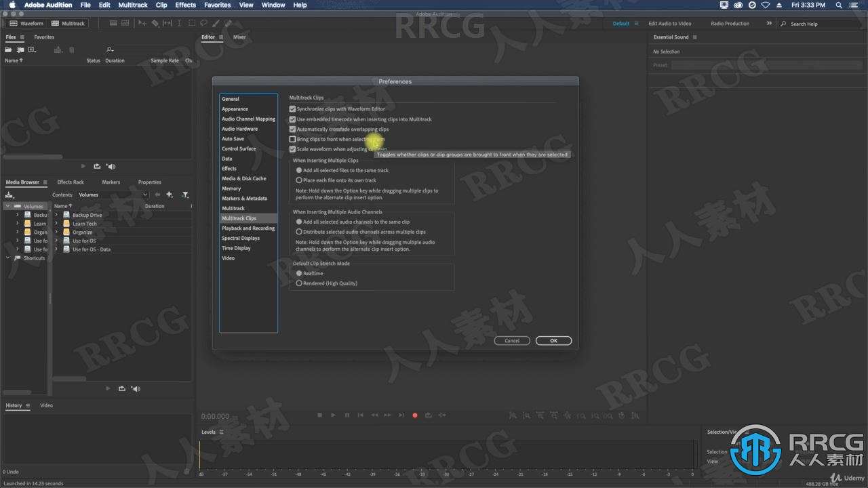Select the Lasso Selection tool
This screenshot has height=488, width=868.
point(203,23)
